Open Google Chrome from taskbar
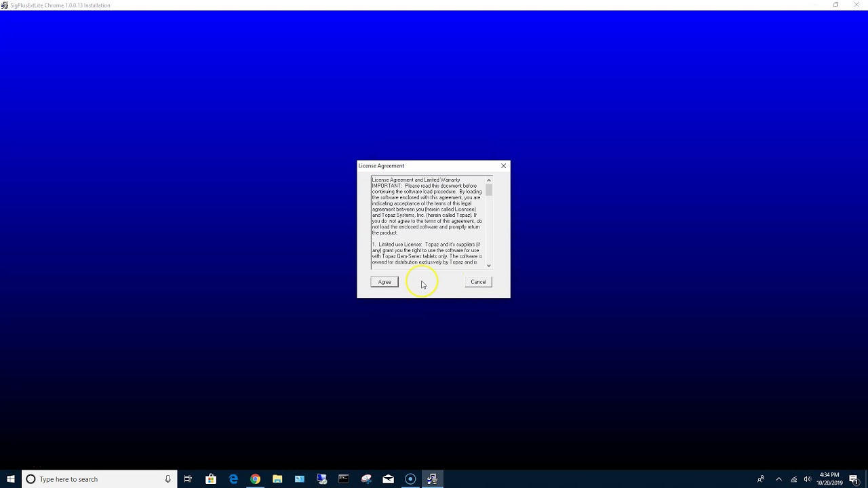 point(255,479)
